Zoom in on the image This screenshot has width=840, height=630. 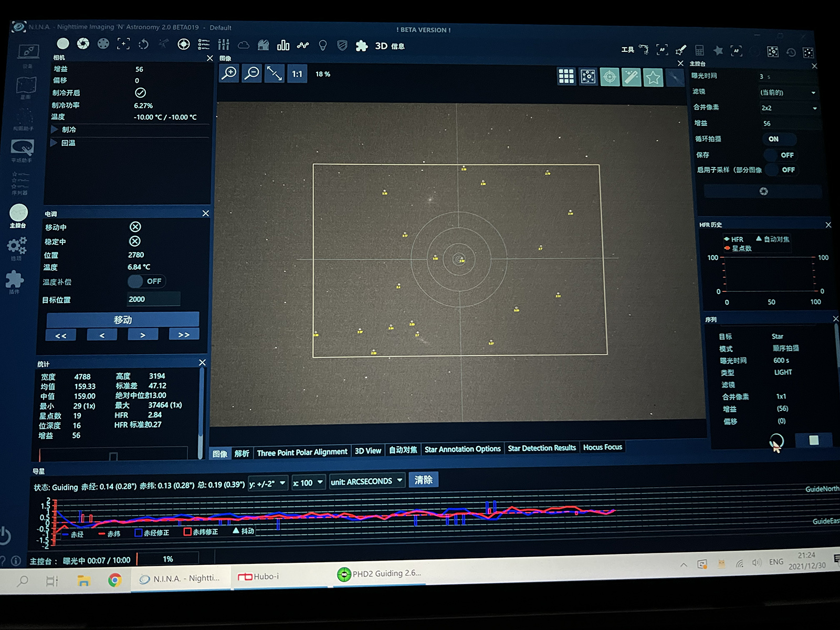tap(229, 73)
